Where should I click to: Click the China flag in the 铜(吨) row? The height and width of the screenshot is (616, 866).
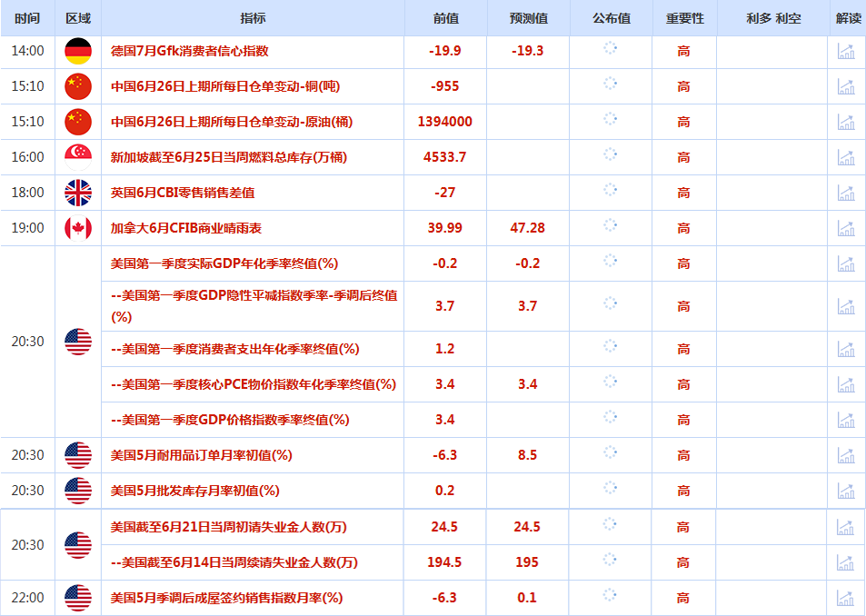pos(78,86)
